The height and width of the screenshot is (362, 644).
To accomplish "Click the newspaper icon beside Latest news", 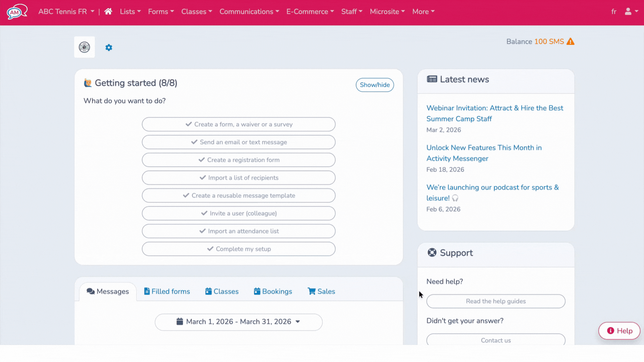I will pyautogui.click(x=432, y=79).
